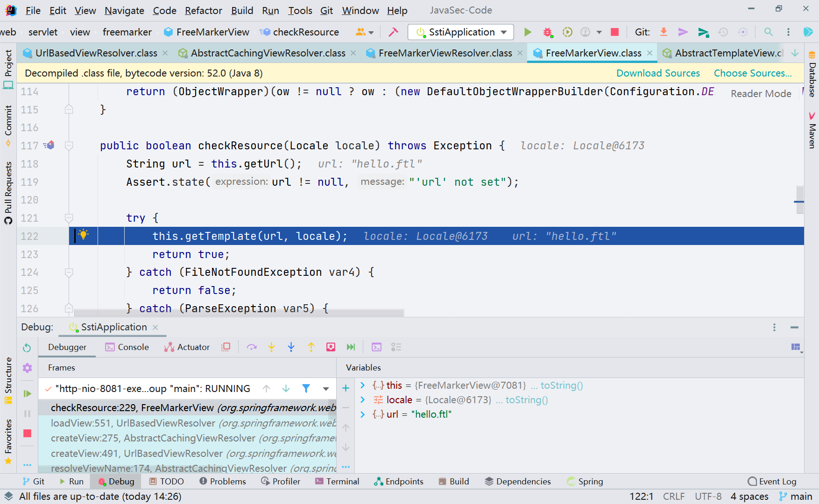Click the green Run icon
Screen dimensions: 819x504
point(527,32)
